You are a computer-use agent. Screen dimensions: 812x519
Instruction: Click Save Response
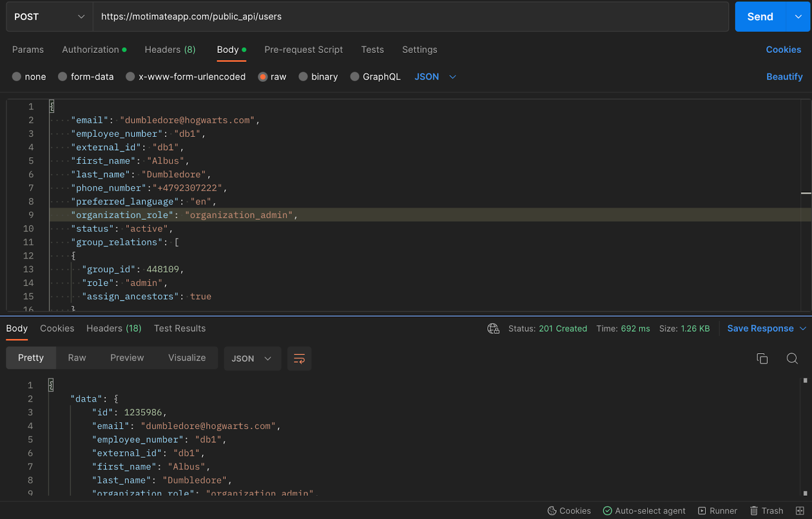click(x=760, y=328)
